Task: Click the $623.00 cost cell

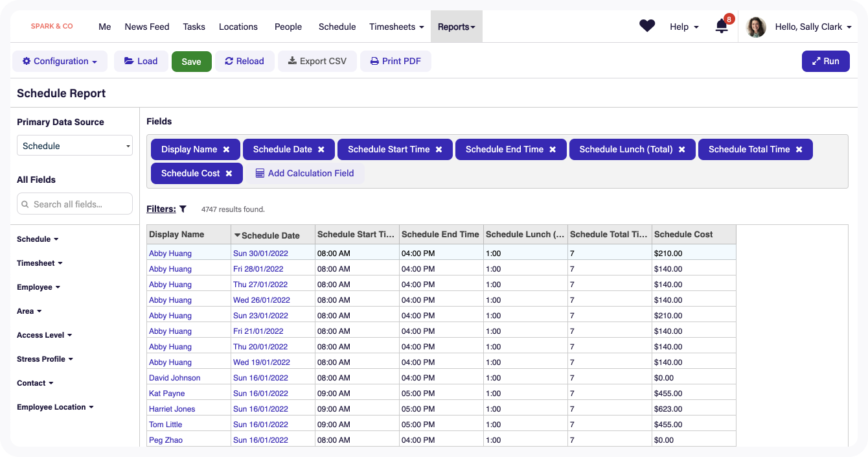Action: [x=694, y=409]
